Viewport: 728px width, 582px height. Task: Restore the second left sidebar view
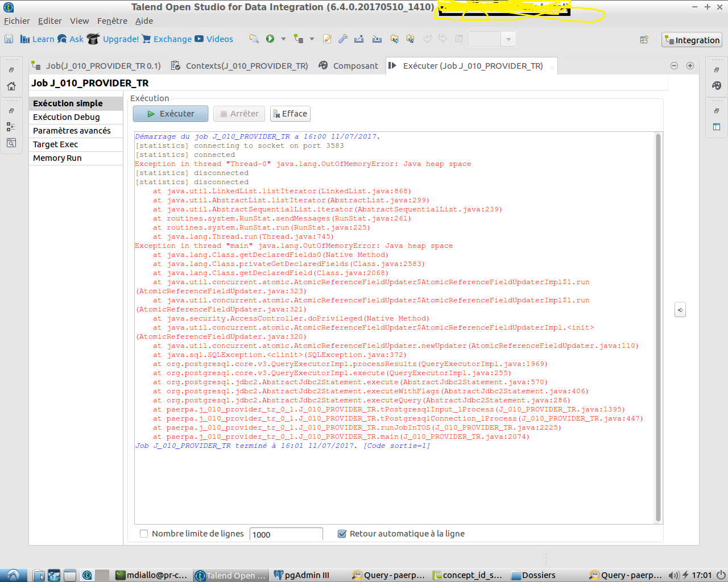click(11, 111)
